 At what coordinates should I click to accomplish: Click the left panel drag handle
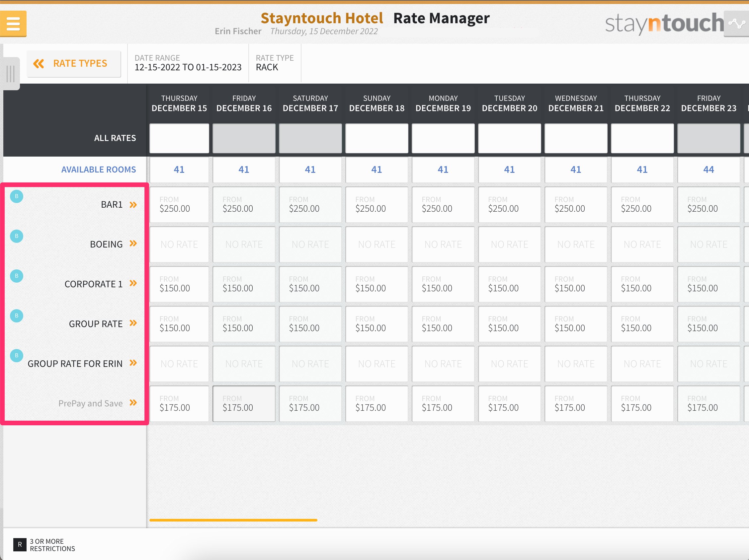pyautogui.click(x=11, y=73)
